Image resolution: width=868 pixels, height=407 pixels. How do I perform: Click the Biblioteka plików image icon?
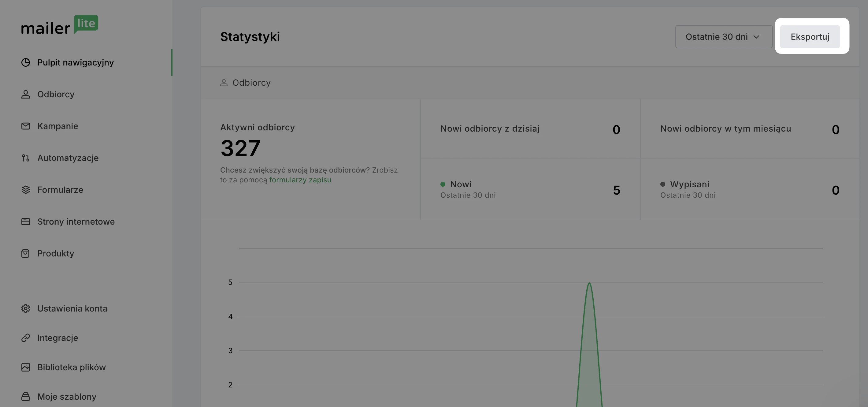26,367
